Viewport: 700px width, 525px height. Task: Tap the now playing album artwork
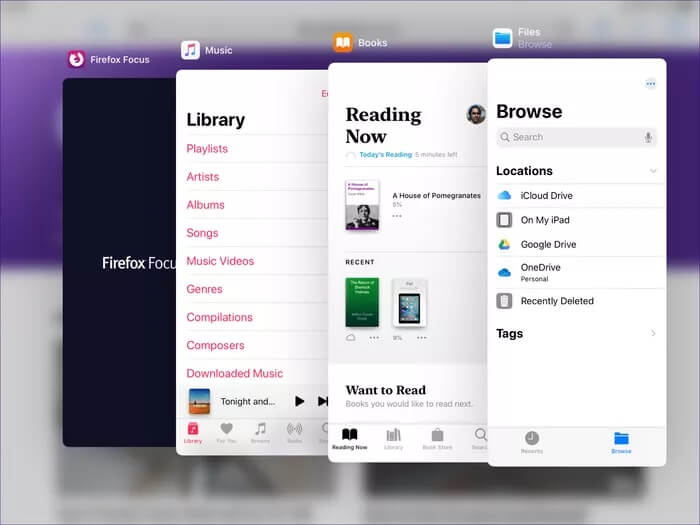(x=200, y=401)
